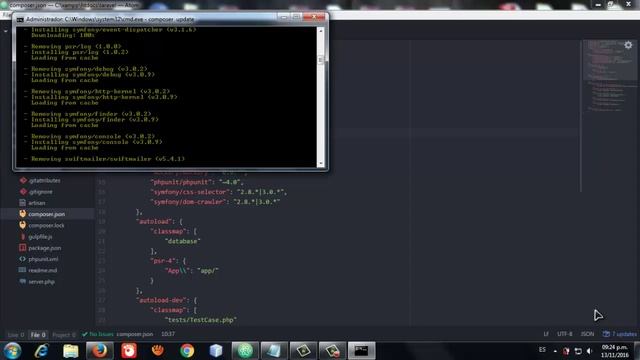Change the JSON grammar selector
This screenshot has height=360, width=640.
(587, 334)
